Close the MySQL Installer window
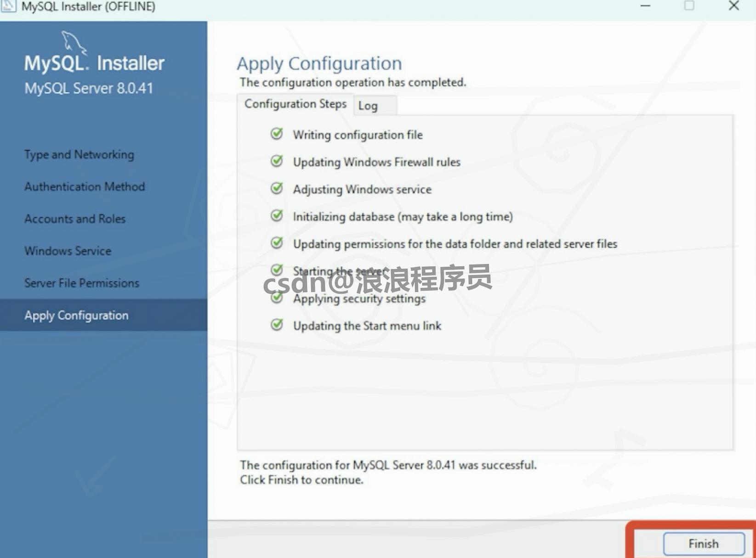 [734, 6]
